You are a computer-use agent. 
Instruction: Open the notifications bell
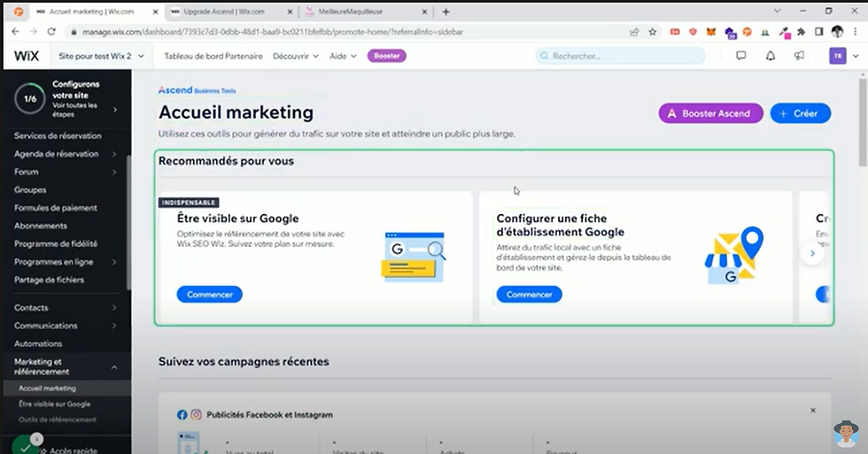coord(770,56)
